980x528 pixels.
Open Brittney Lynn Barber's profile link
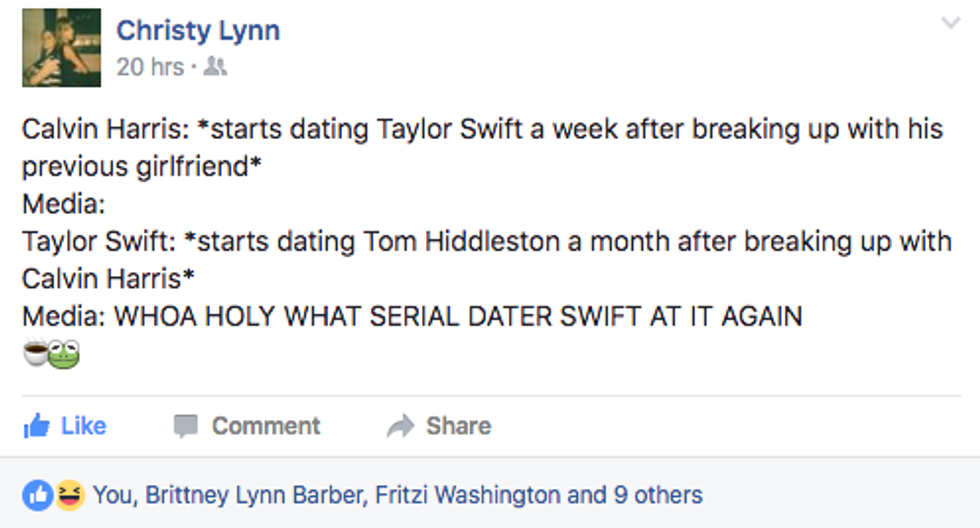[254, 494]
